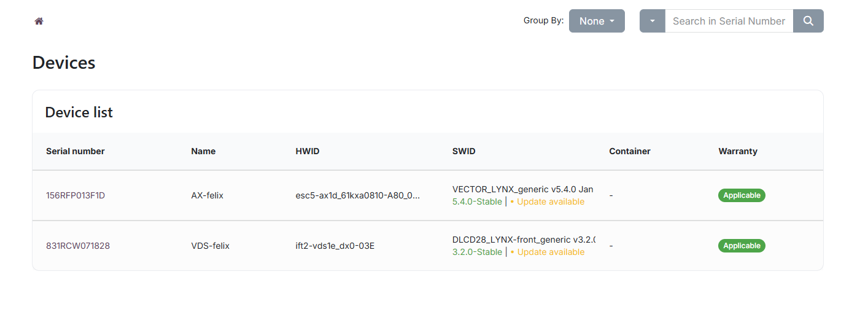Screen dimensions: 868x317
Task: Open device serial 831RCW071828
Action: tap(78, 246)
